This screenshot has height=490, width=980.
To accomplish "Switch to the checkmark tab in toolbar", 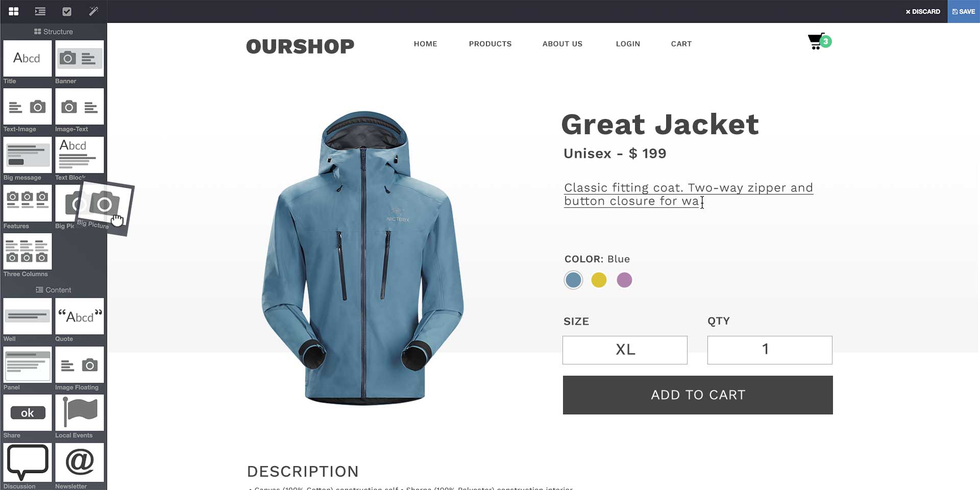I will pos(67,11).
